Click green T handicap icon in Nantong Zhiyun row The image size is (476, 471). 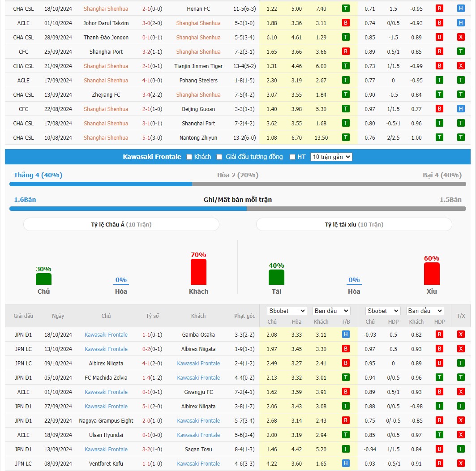439,137
